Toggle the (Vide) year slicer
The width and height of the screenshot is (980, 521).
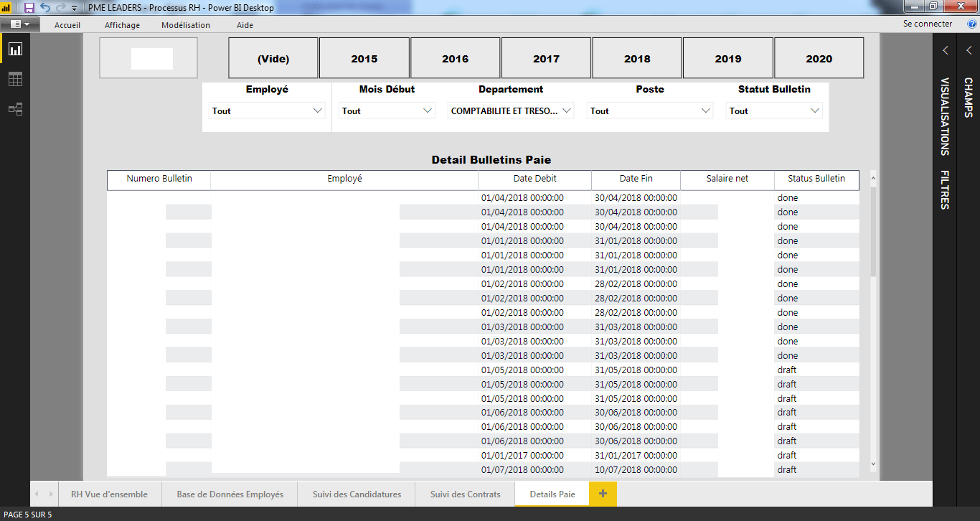point(273,59)
